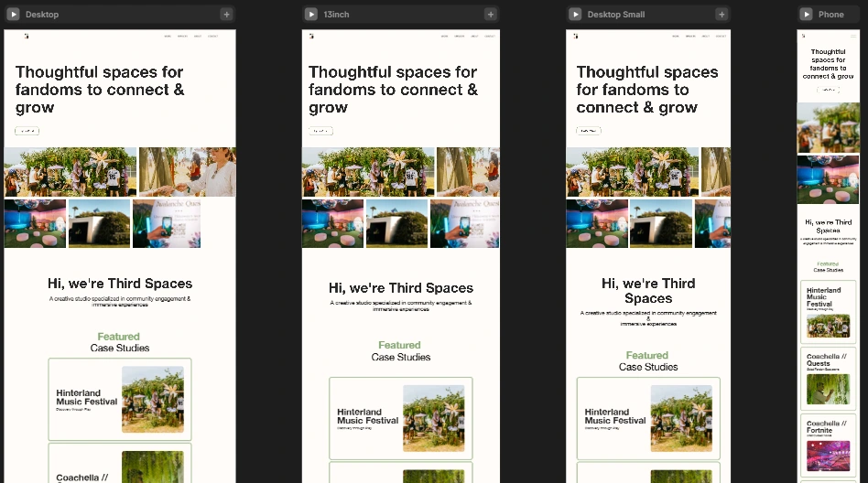The width and height of the screenshot is (868, 483).
Task: Click 'Hi, we're Third Spaces' heading in 13inch
Action: (401, 288)
